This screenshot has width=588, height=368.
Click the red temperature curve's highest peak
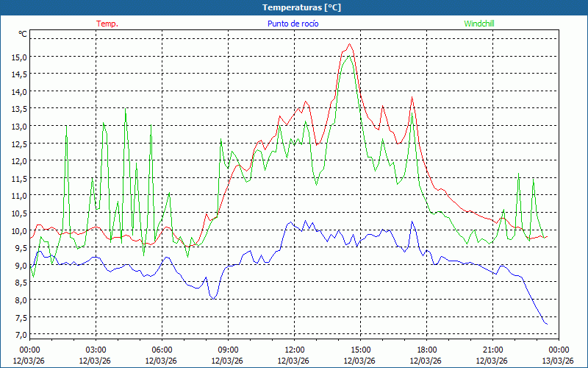tap(349, 44)
